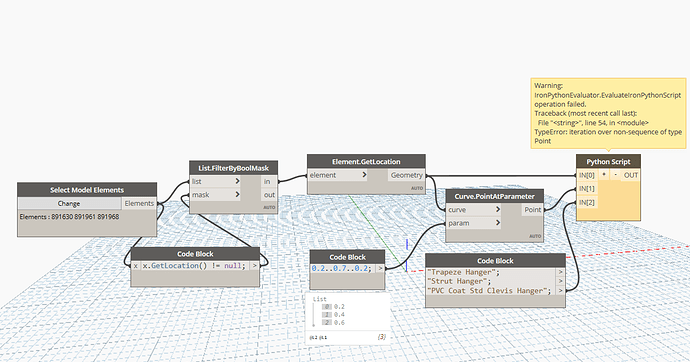Select the IN[2] port on Python Script

pos(587,202)
